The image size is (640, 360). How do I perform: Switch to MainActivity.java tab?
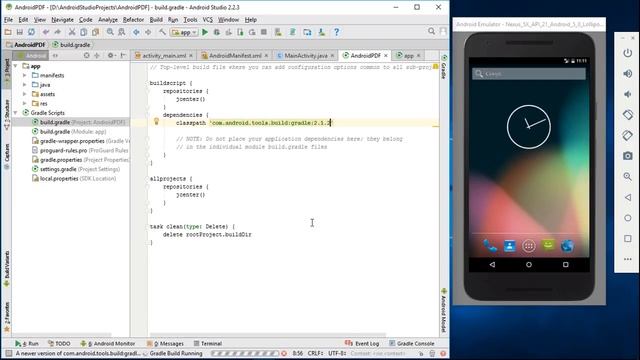point(306,56)
